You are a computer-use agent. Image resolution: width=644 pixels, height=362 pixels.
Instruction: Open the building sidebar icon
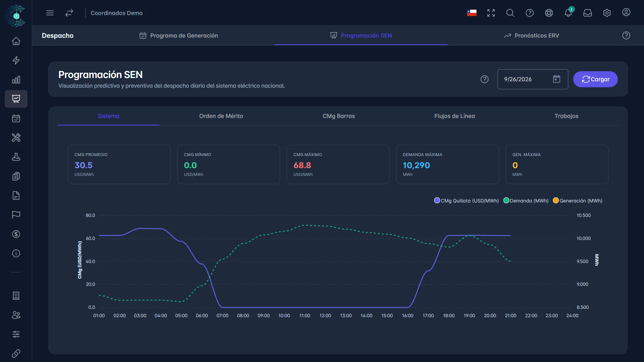16,295
